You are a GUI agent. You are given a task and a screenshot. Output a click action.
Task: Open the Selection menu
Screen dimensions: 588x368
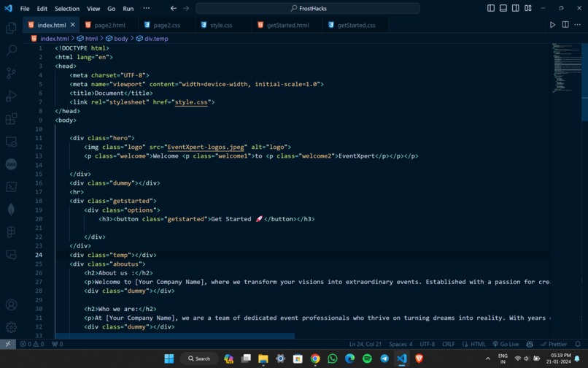point(67,9)
